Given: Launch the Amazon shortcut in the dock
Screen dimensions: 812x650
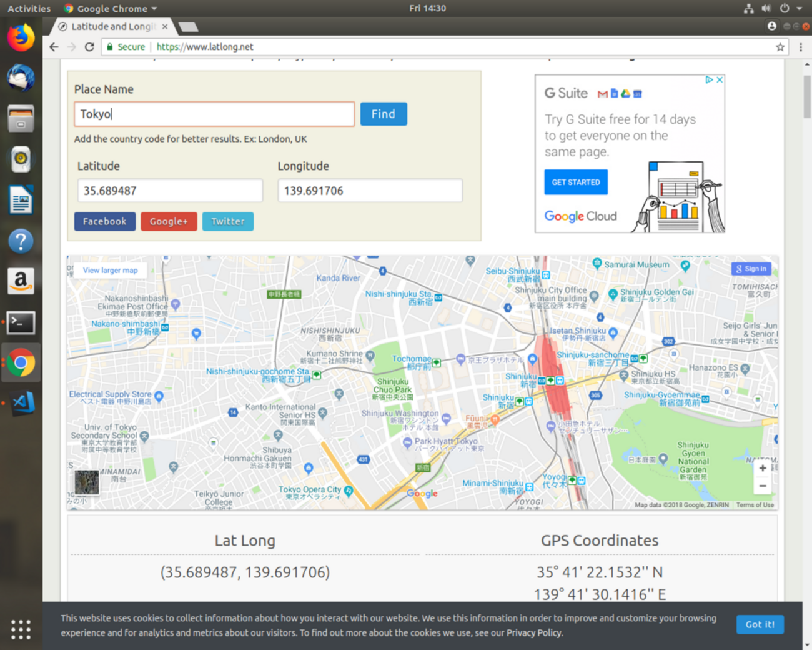Looking at the screenshot, I should click(21, 281).
